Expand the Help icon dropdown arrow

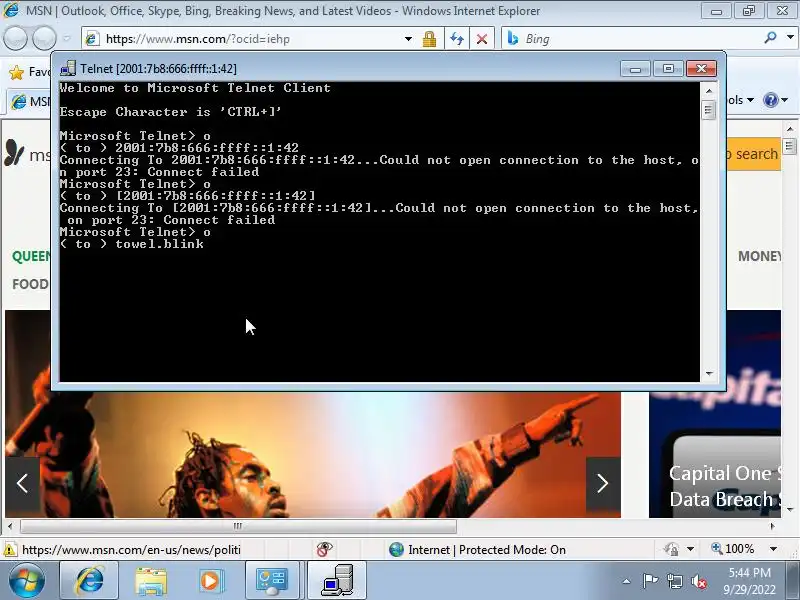[x=785, y=100]
